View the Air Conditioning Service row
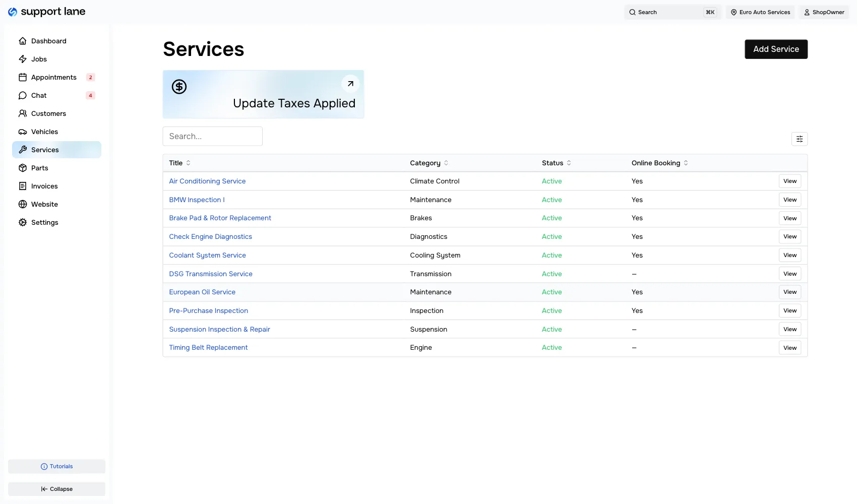857x504 pixels. pyautogui.click(x=790, y=181)
